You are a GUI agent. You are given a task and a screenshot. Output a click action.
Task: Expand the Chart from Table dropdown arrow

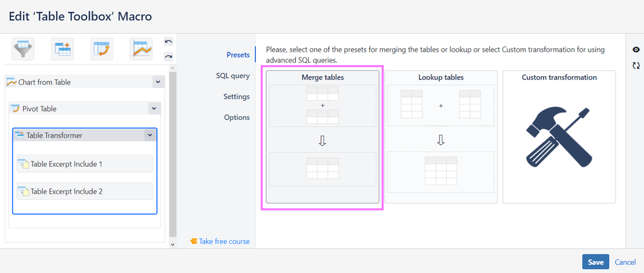157,82
